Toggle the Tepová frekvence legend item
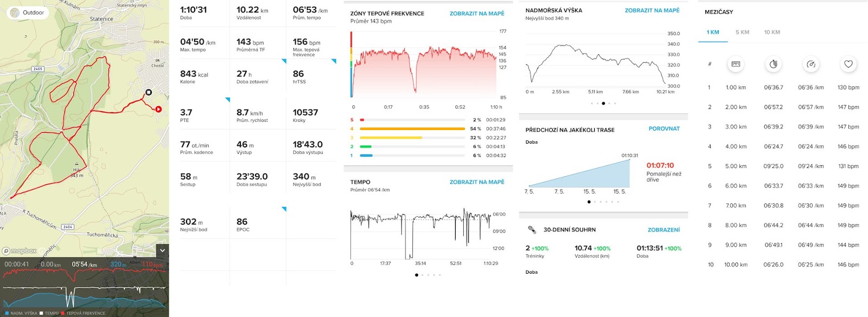 [83, 313]
